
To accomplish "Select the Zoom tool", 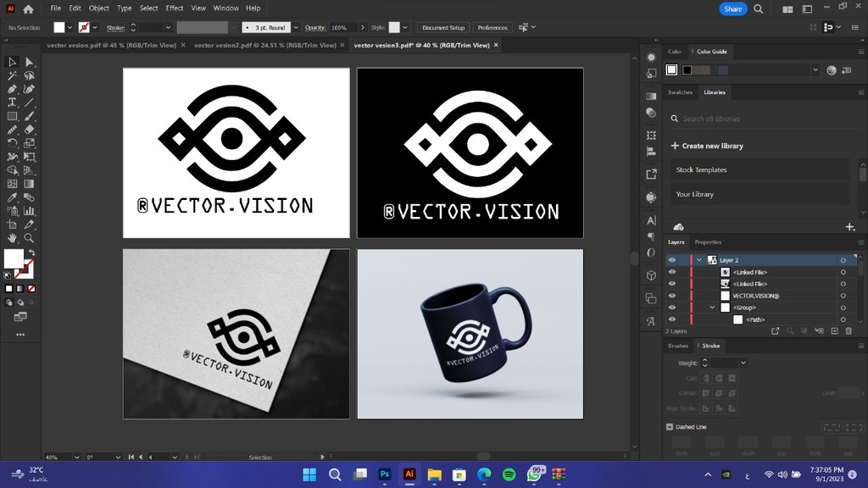I will [30, 238].
